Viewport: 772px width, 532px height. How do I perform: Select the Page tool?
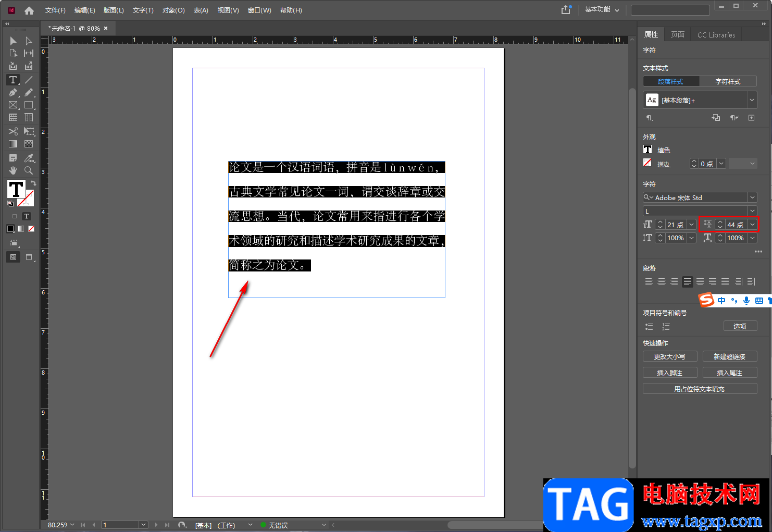click(13, 53)
